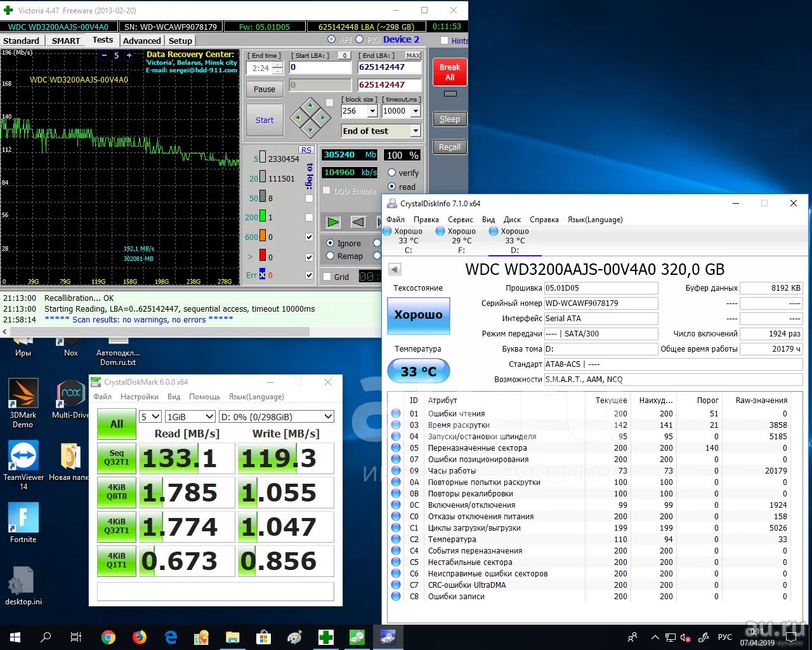Click the Sleep button in Victoria
Viewport: 812px width, 650px height.
click(x=450, y=119)
